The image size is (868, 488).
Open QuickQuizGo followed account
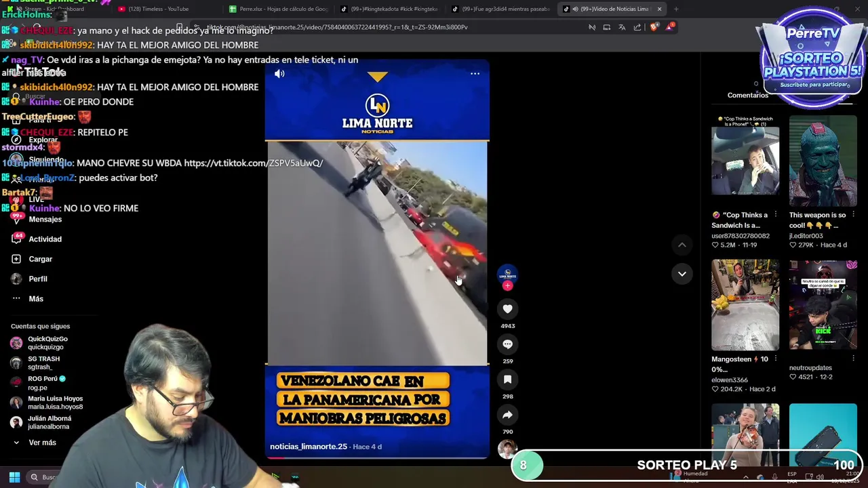[x=47, y=343]
